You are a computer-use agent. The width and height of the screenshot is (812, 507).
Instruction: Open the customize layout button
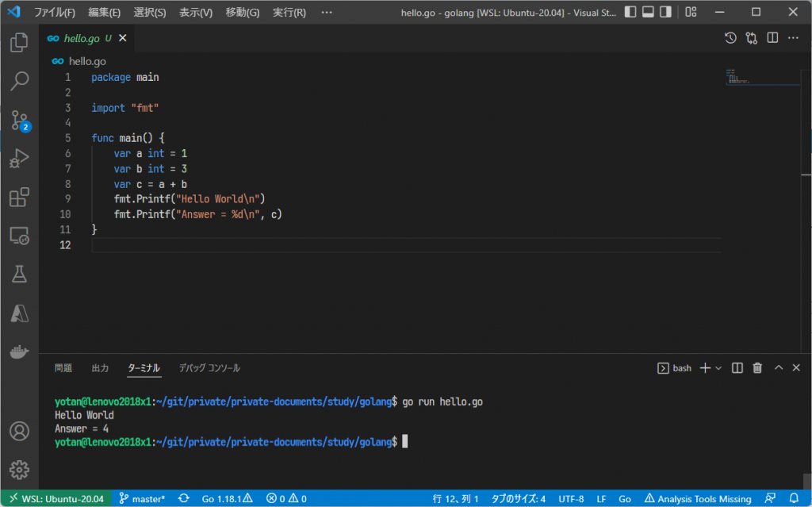691,12
